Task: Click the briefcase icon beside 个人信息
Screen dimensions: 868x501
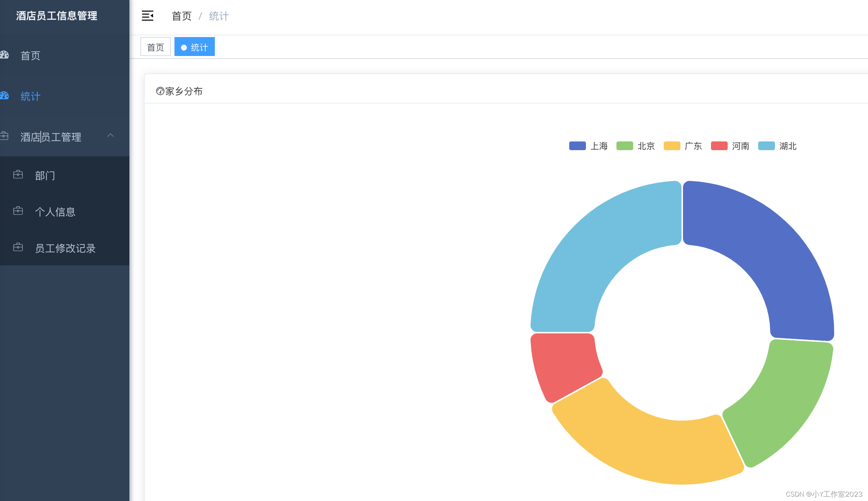Action: coord(18,211)
